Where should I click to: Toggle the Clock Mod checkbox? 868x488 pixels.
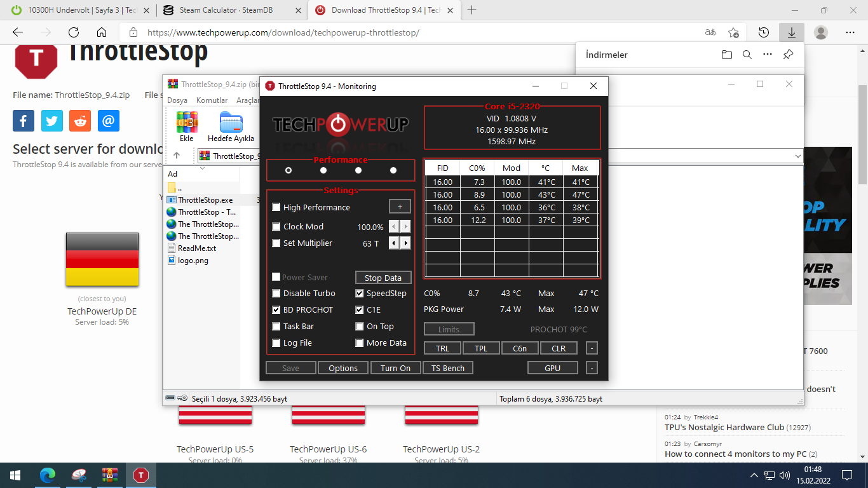pyautogui.click(x=276, y=226)
